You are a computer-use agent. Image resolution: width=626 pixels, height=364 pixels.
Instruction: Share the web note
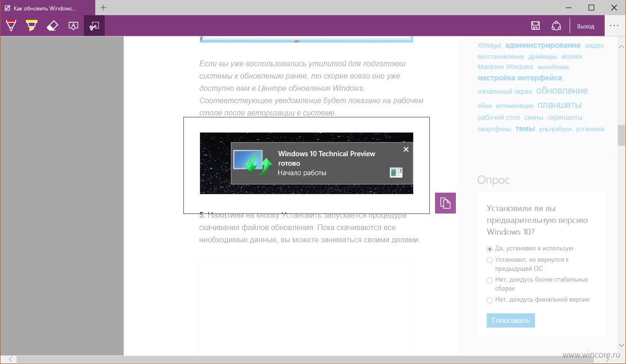(x=556, y=26)
